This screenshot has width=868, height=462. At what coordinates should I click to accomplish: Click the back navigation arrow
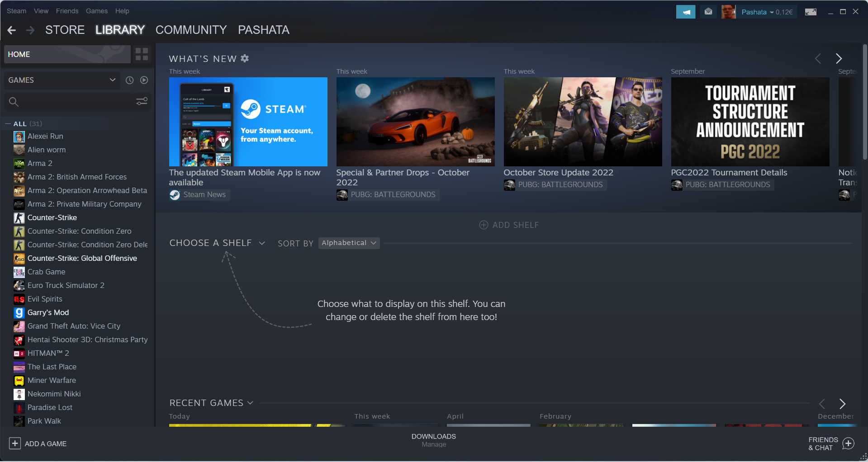click(12, 30)
